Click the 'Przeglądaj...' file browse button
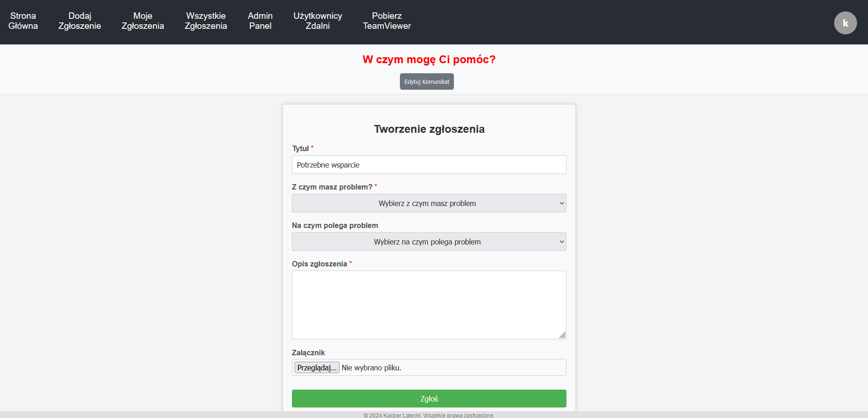 [x=317, y=368]
